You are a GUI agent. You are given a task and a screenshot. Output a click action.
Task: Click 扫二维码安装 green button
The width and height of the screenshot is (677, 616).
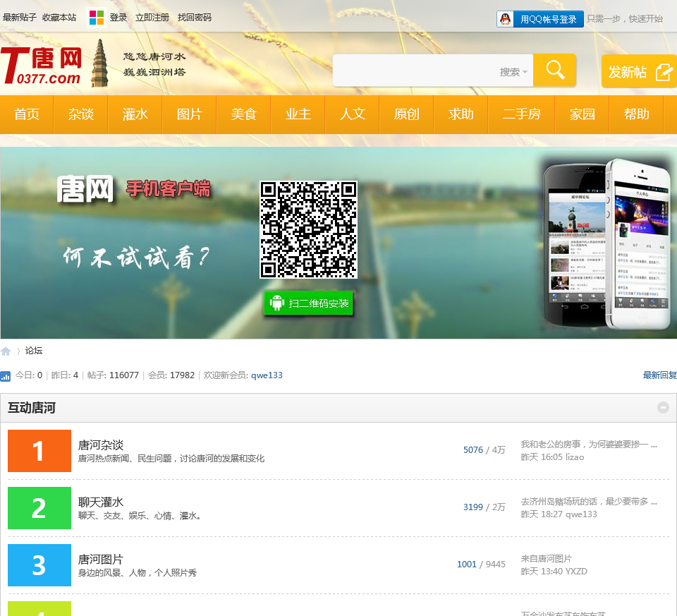[308, 303]
